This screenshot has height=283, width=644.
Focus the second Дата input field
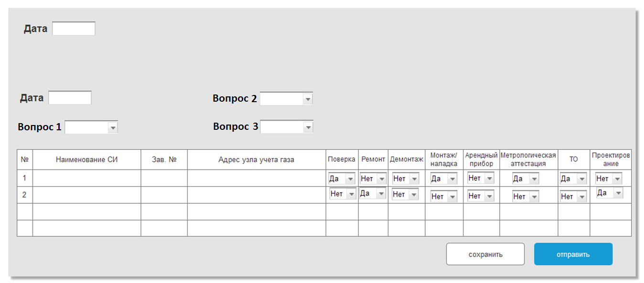tap(70, 98)
